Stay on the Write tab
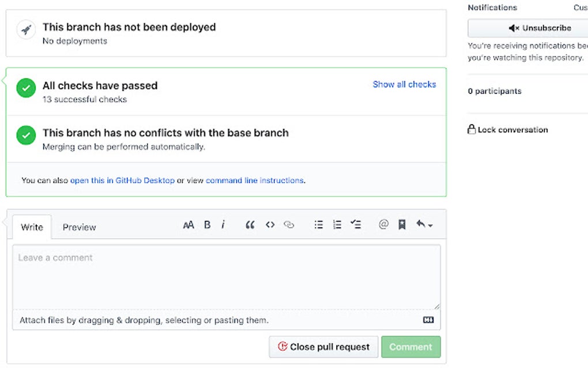588x368 pixels. click(32, 227)
